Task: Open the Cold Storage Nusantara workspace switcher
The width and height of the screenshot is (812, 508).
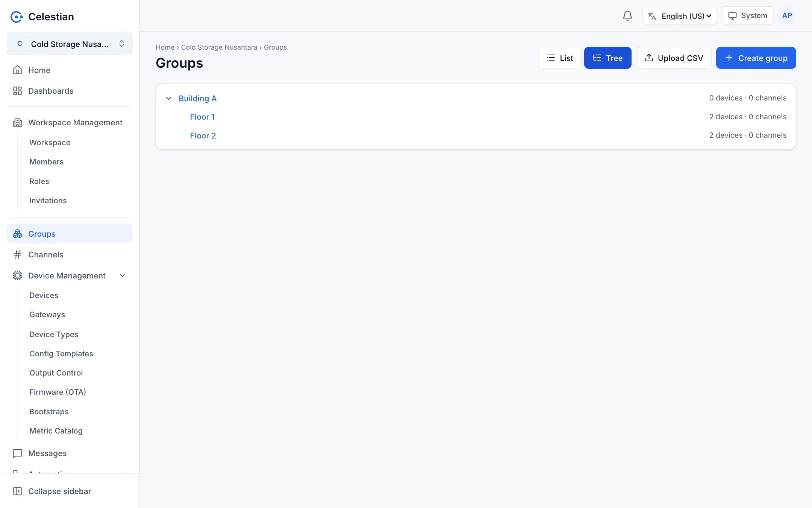Action: (x=70, y=44)
